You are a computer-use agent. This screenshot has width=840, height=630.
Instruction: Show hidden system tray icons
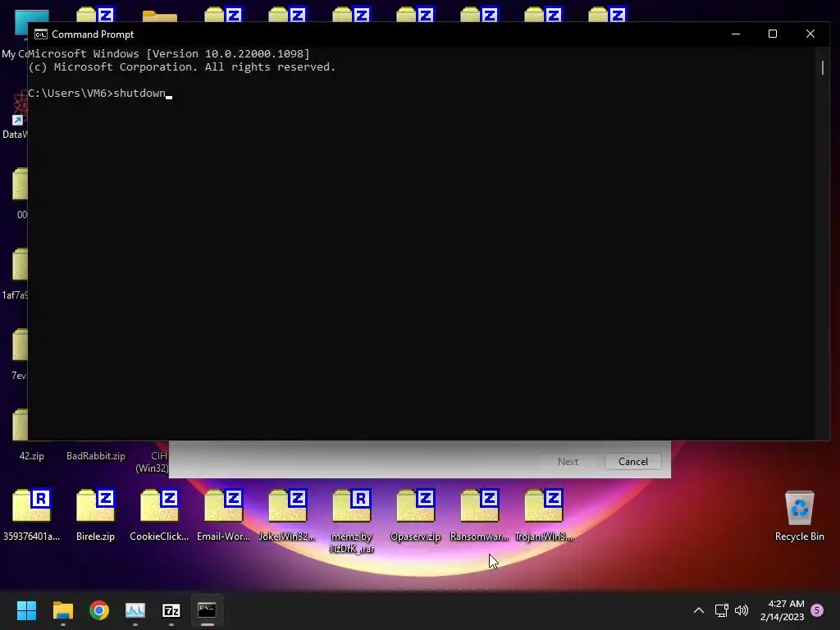pos(699,610)
